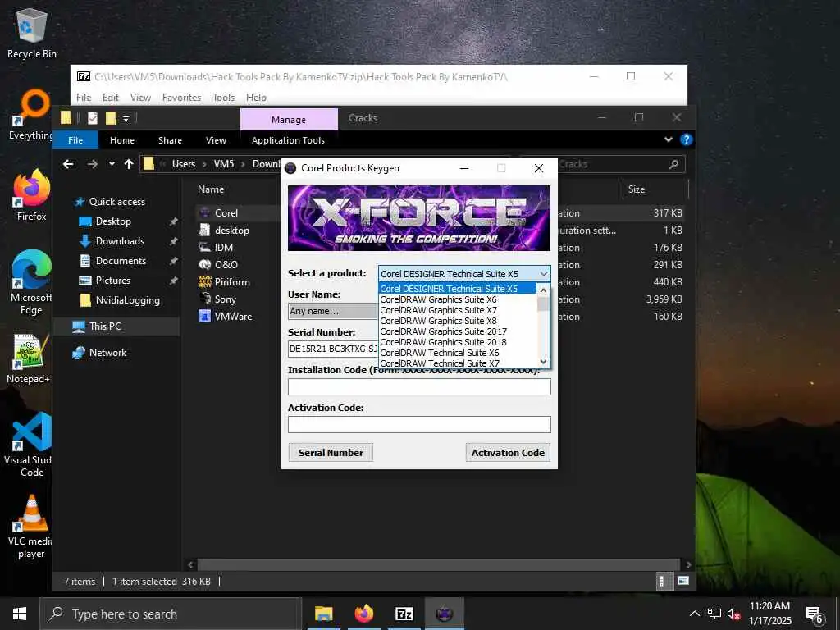Open the Share ribbon tab

pyautogui.click(x=170, y=140)
